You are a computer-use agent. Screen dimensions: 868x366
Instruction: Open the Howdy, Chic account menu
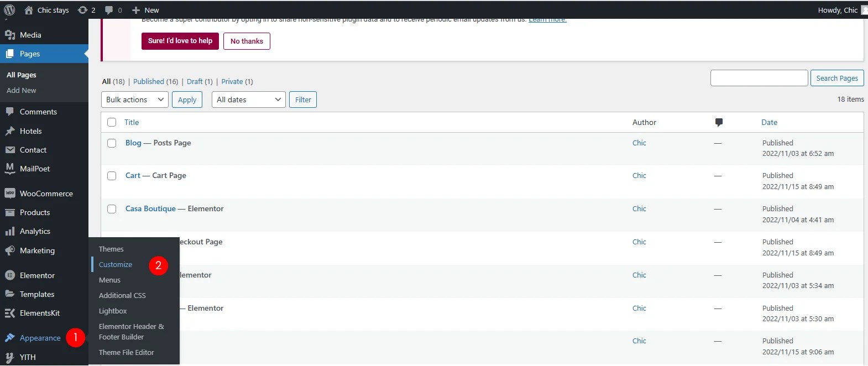[x=843, y=10]
